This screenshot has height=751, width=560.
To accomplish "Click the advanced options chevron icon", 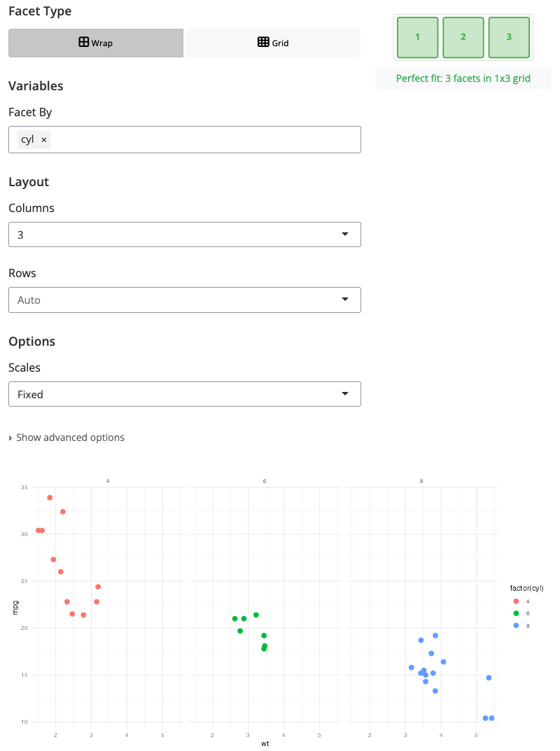I will click(x=10, y=438).
